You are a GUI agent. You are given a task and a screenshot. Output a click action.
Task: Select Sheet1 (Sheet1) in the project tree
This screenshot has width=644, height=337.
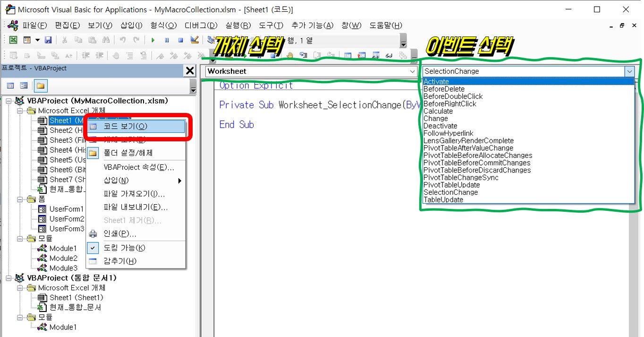click(x=76, y=297)
